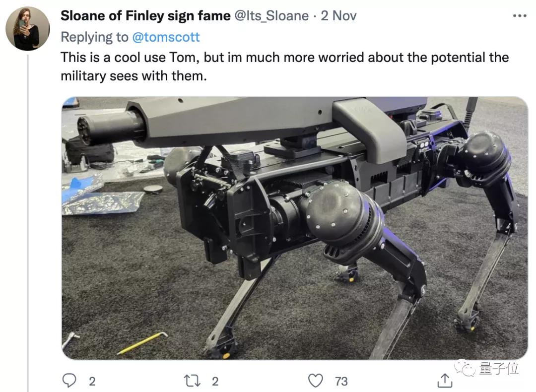Click the reply count '2'
The image size is (536, 392).
pos(92,381)
